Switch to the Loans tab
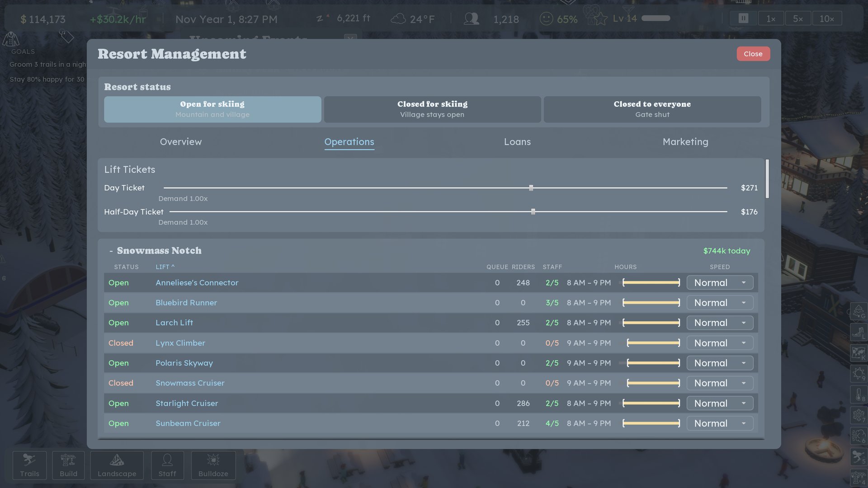Viewport: 868px width, 488px height. 517,142
